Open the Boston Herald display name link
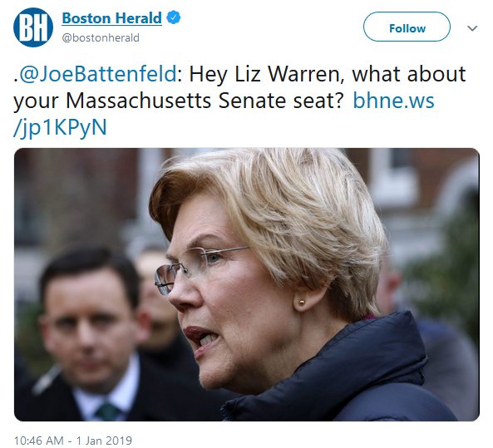 click(x=112, y=18)
